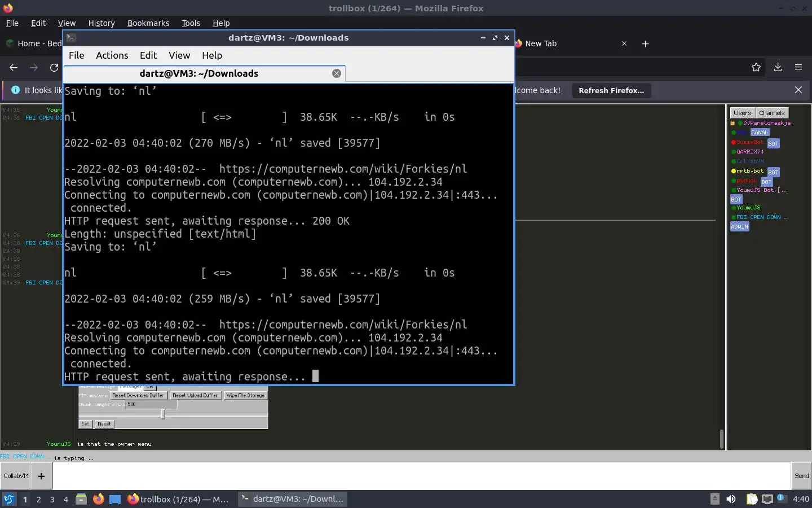Image resolution: width=812 pixels, height=508 pixels.
Task: Select the Channels tab in trollbox
Action: tap(771, 113)
